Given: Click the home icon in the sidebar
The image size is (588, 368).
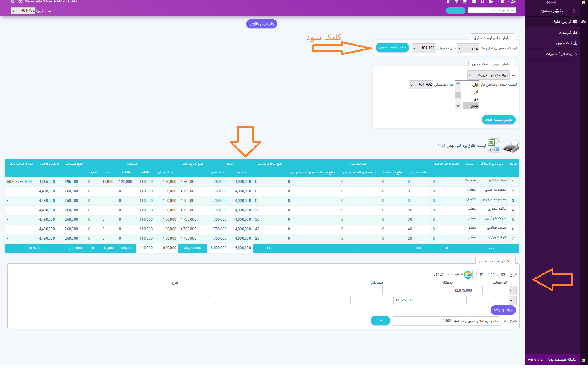Looking at the screenshot, I should 583,2.
